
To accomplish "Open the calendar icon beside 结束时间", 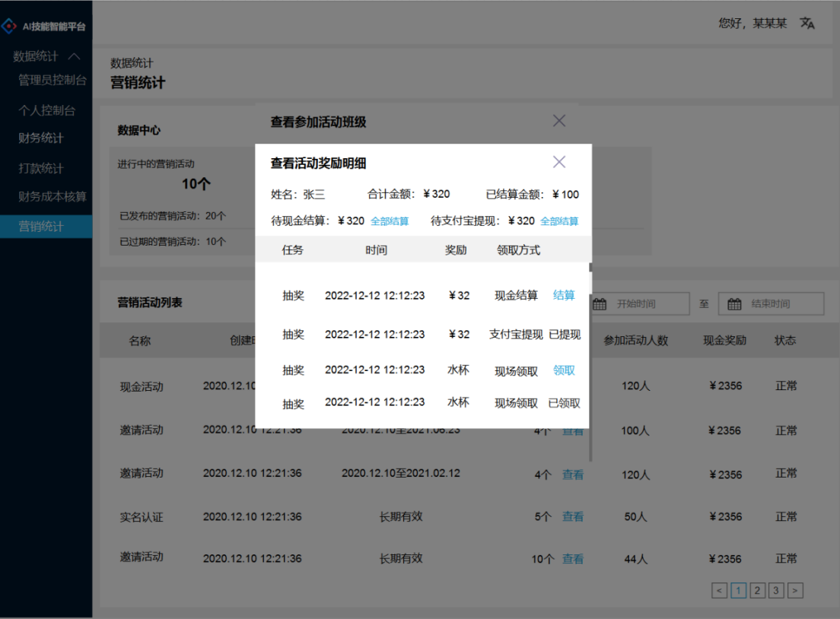I will (x=733, y=303).
